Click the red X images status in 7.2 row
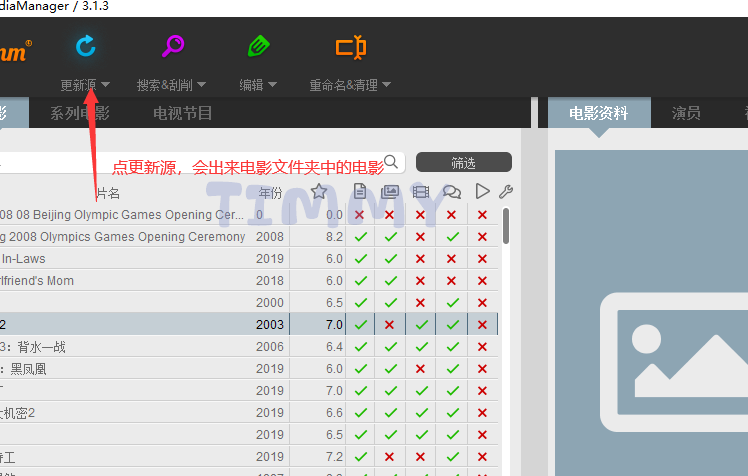The height and width of the screenshot is (476, 748). click(x=390, y=456)
